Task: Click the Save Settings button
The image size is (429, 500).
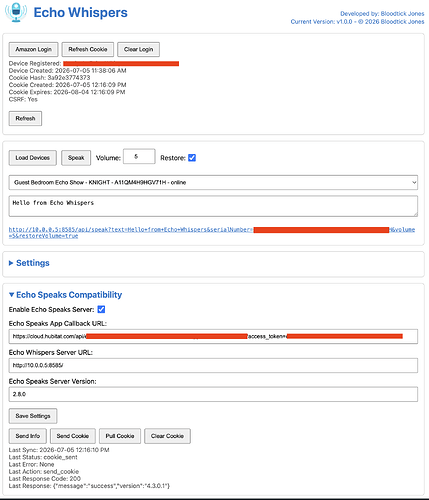Action: [33, 416]
